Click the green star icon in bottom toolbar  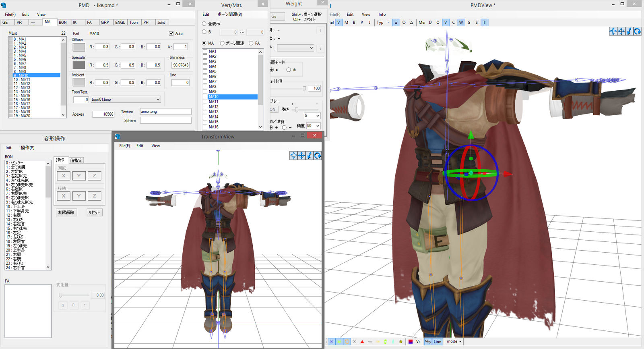[339, 342]
